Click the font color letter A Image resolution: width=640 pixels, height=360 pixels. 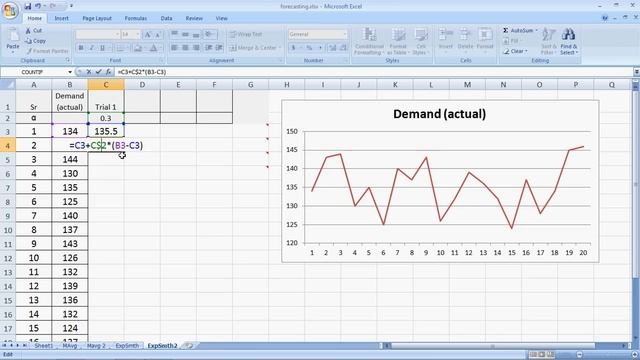(153, 48)
